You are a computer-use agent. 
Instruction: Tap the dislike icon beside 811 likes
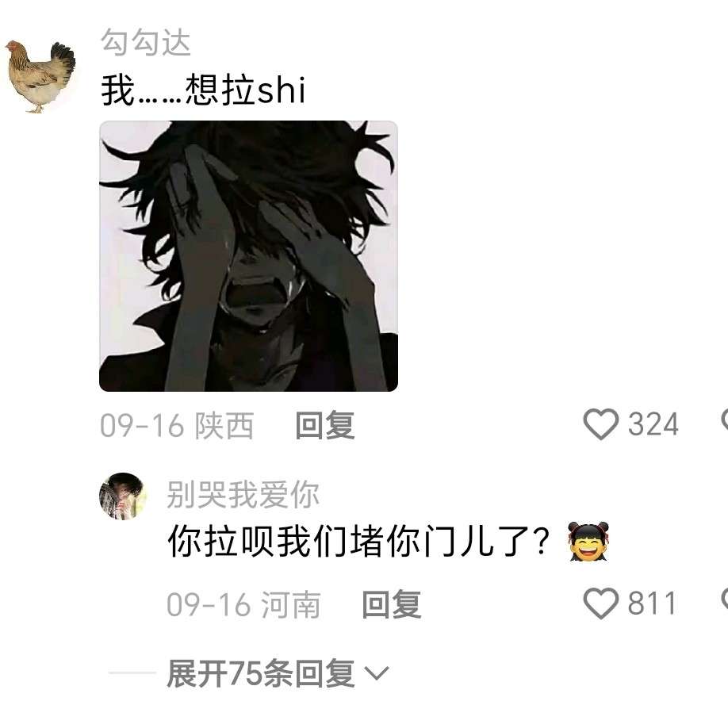(x=724, y=600)
